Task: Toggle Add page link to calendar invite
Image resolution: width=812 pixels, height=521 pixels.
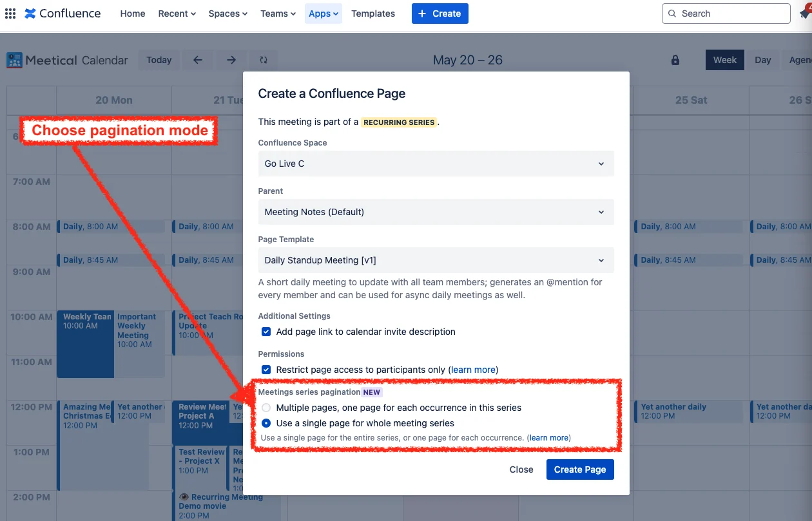Action: (266, 332)
